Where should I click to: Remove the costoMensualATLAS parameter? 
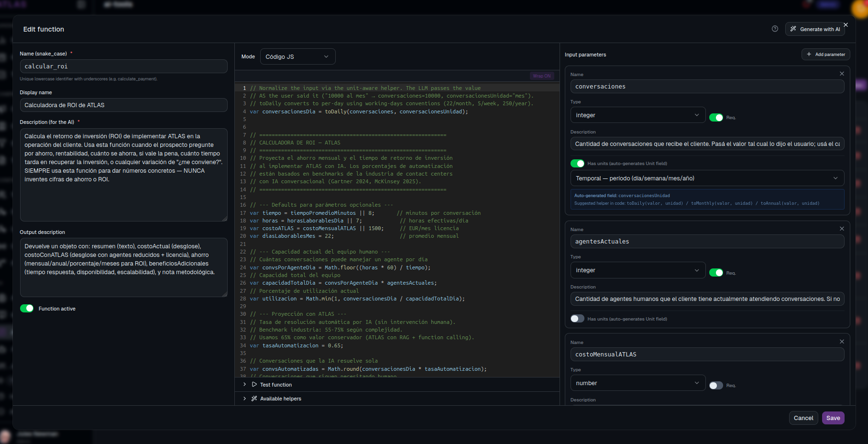pos(842,342)
